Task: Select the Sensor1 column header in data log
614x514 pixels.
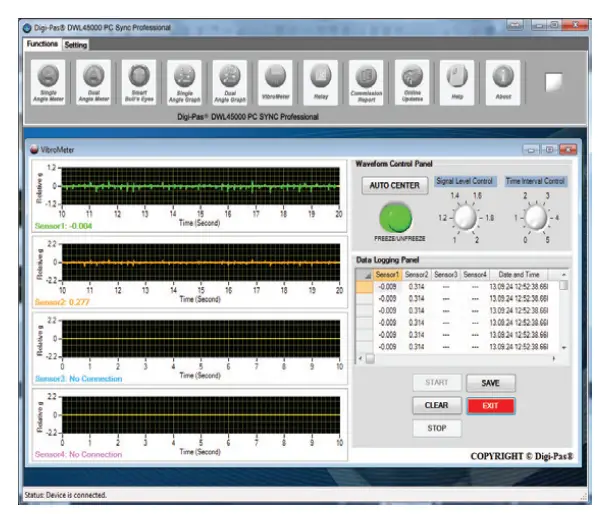Action: click(x=386, y=274)
